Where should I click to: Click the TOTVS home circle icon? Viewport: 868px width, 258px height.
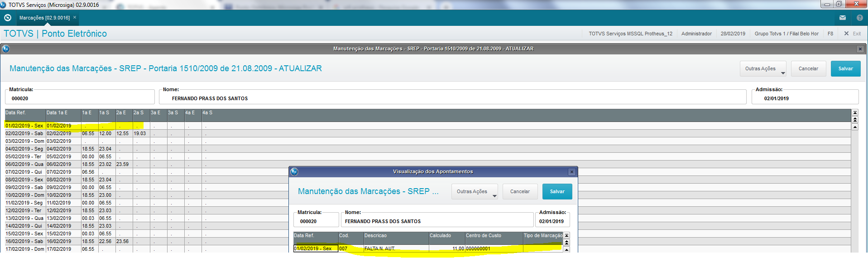click(7, 18)
